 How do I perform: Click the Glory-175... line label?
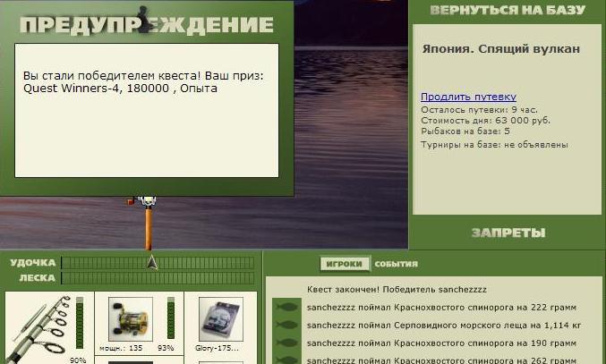(x=217, y=348)
